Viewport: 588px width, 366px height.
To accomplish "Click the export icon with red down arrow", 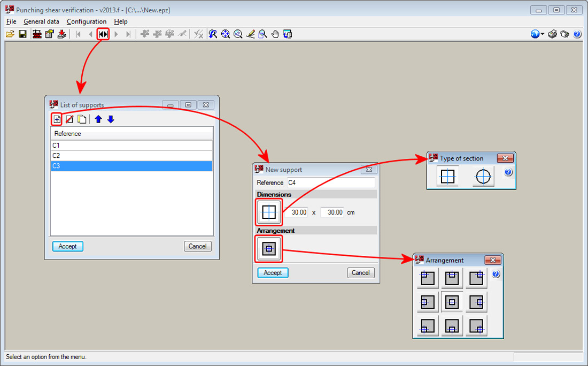I will [x=62, y=34].
